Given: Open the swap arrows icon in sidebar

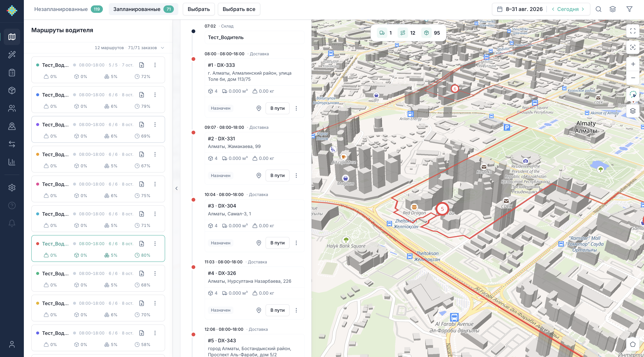Looking at the screenshot, I should 12,144.
